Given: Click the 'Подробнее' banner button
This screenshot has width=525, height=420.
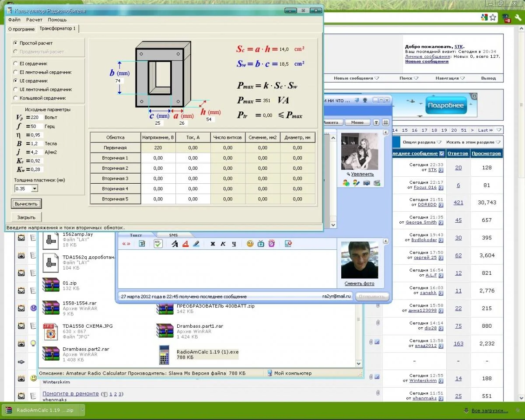Looking at the screenshot, I should [445, 105].
